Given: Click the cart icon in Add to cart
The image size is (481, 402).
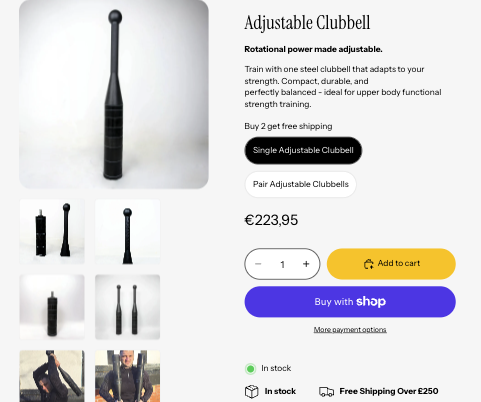Looking at the screenshot, I should coord(368,264).
